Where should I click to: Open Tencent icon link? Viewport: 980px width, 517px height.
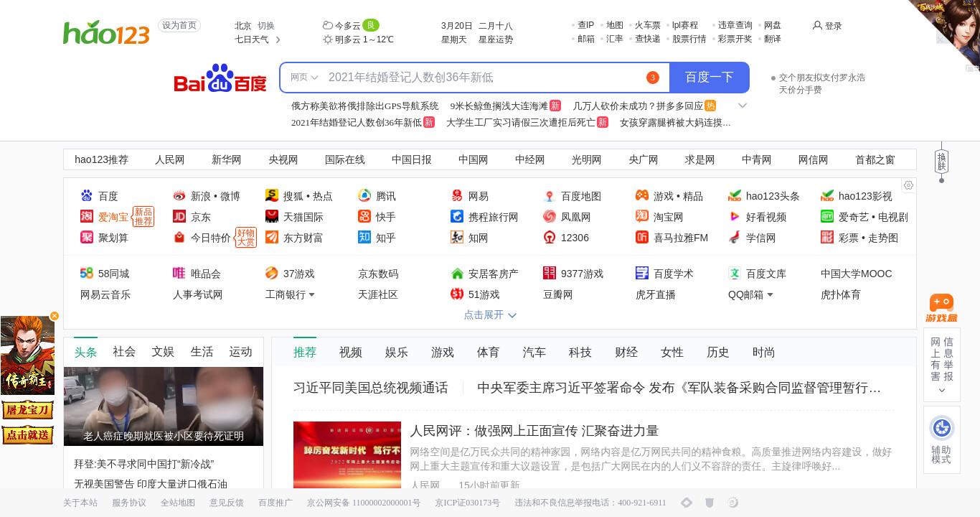(364, 196)
